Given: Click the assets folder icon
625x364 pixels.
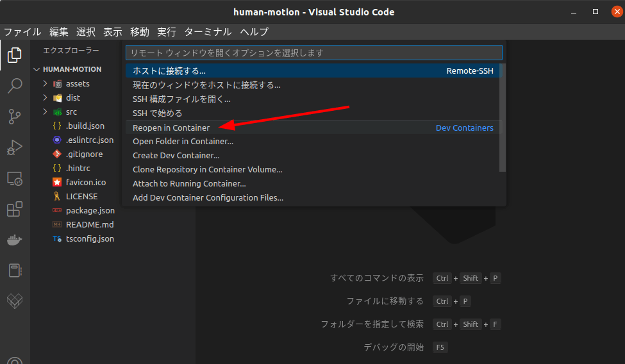Looking at the screenshot, I should [x=58, y=84].
